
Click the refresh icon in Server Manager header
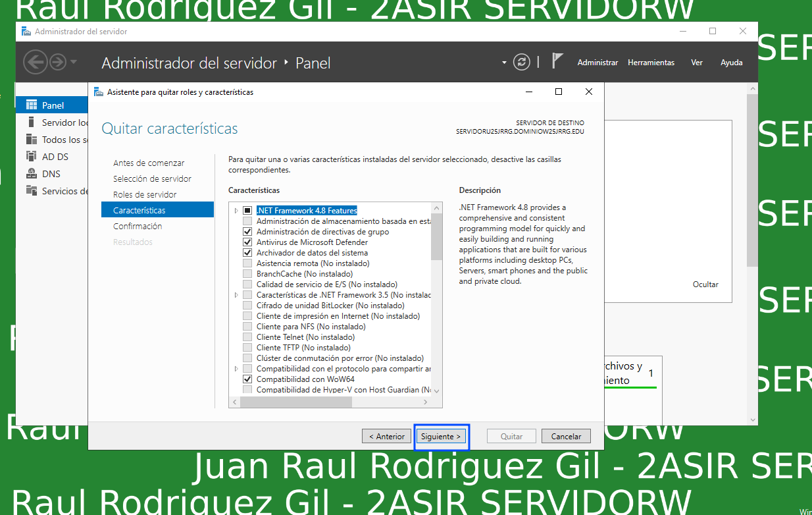[x=522, y=62]
